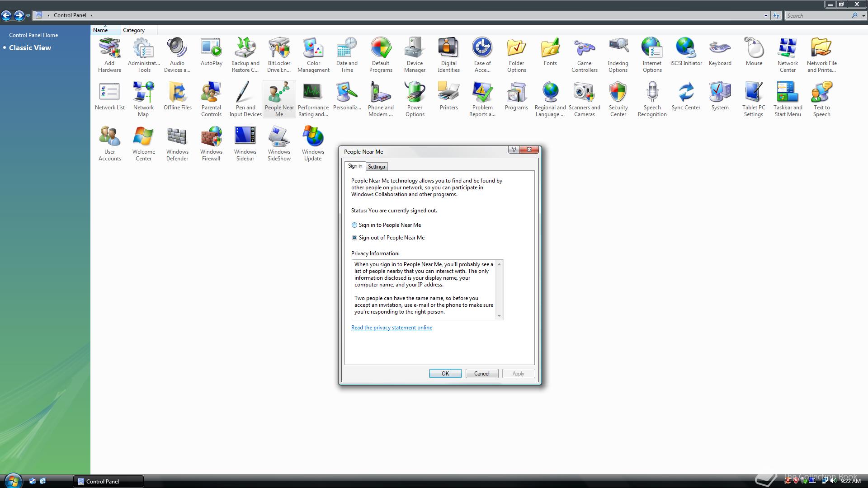Open Indexing Options
This screenshot has height=488, width=868.
coord(618,55)
